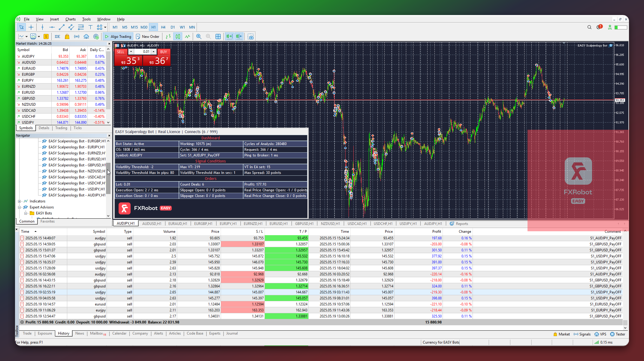Select the Horizontal Line drawing tool

52,27
